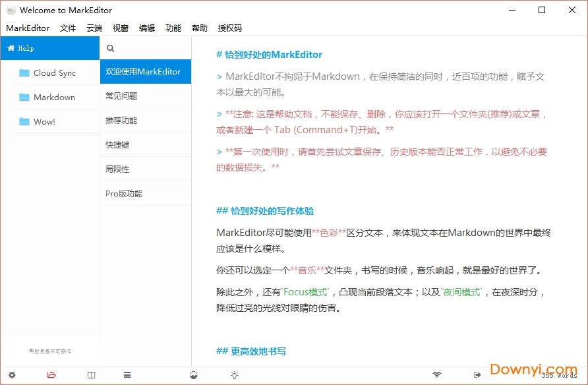The image size is (588, 385).
Task: Click the export arrow icon in status bar
Action: tap(477, 374)
